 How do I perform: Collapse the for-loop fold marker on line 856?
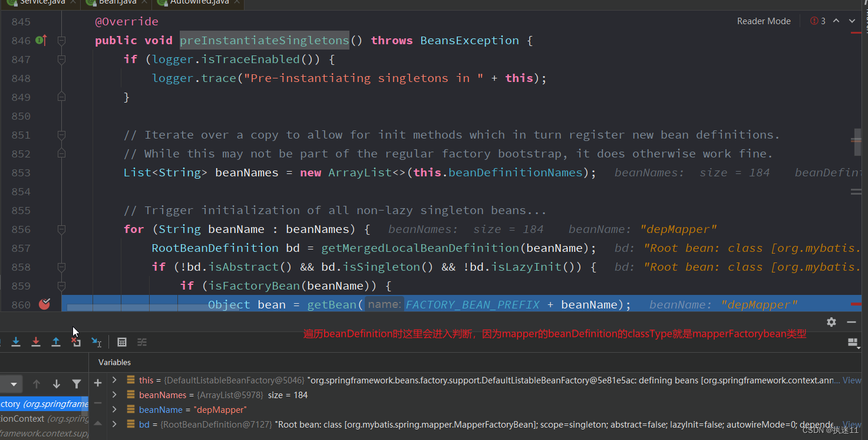point(61,229)
